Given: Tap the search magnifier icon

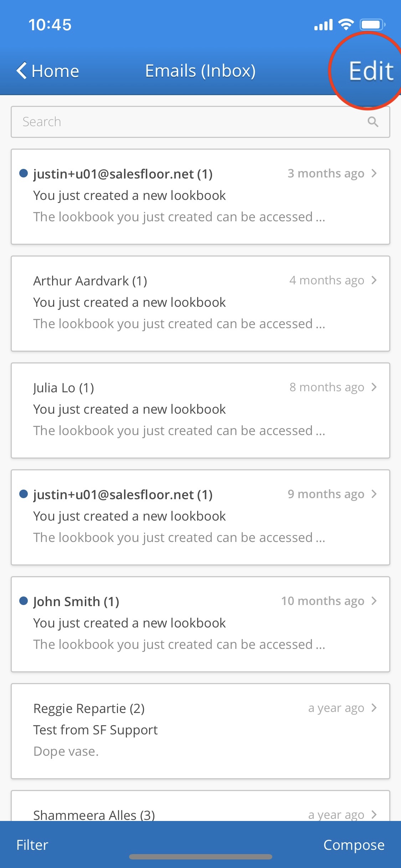Looking at the screenshot, I should click(x=372, y=122).
